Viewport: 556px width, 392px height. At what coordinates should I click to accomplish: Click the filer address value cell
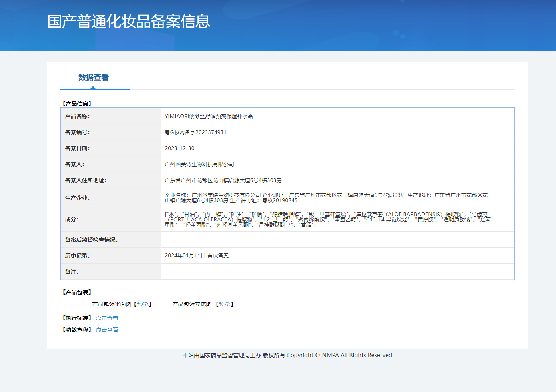[223, 180]
